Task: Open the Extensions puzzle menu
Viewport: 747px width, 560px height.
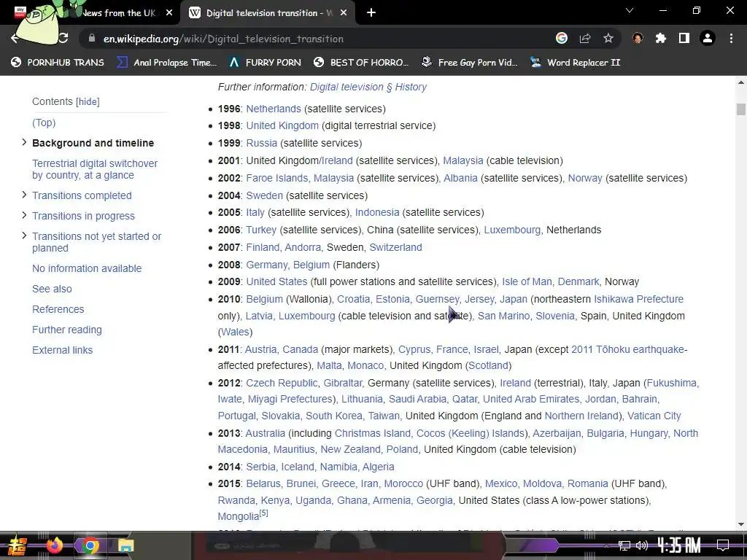Action: pos(661,39)
